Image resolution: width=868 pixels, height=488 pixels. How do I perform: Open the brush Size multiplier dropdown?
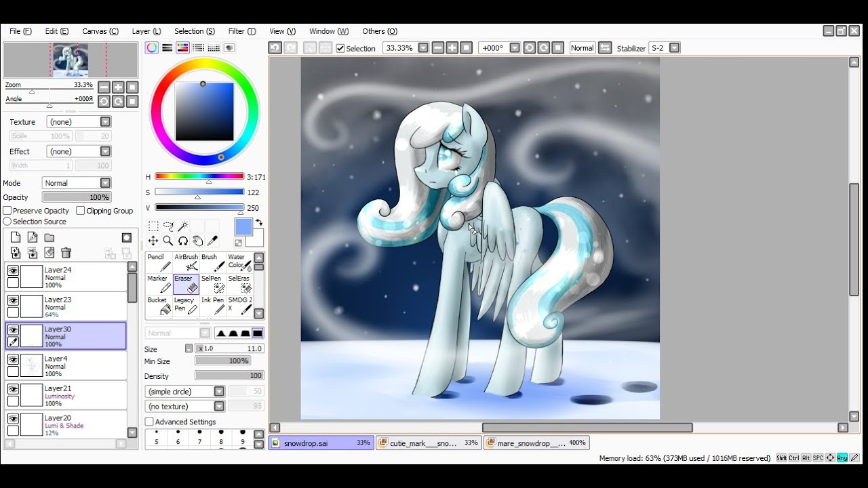tap(189, 348)
